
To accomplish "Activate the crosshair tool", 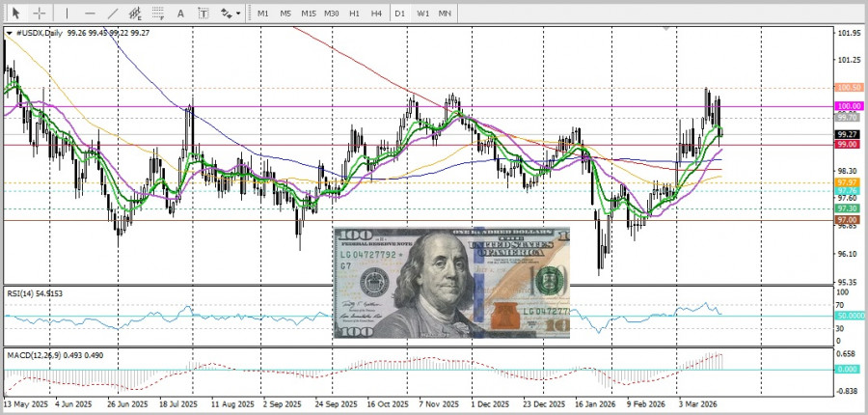I will pyautogui.click(x=40, y=13).
